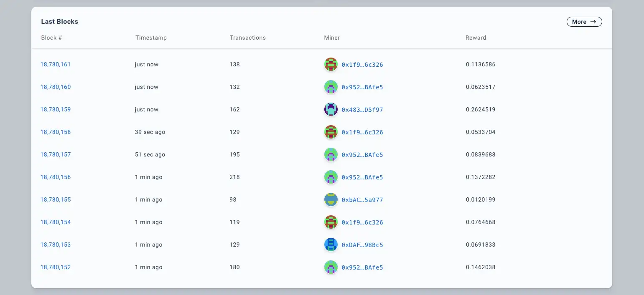View block number 18,780,155
The image size is (644, 295).
tap(56, 200)
